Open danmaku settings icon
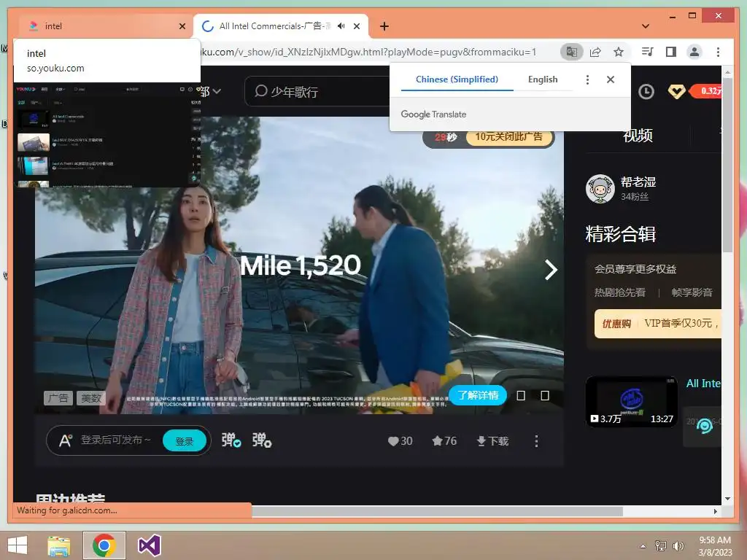 pos(262,440)
